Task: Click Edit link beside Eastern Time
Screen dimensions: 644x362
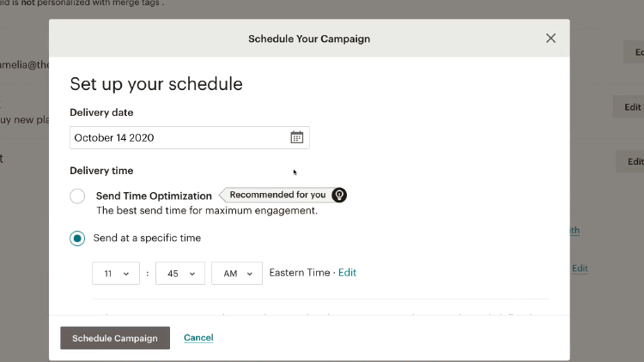Action: point(347,273)
